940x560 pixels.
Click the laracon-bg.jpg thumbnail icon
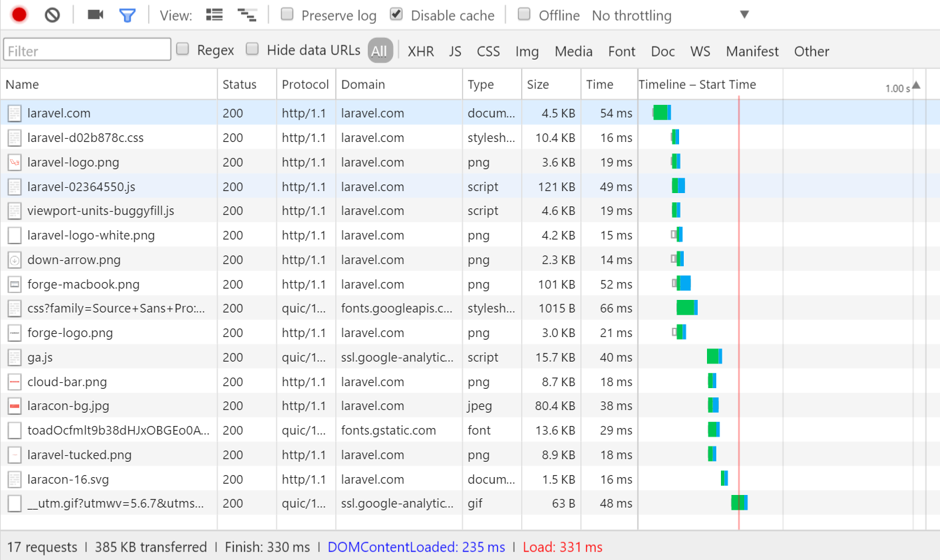pyautogui.click(x=15, y=406)
